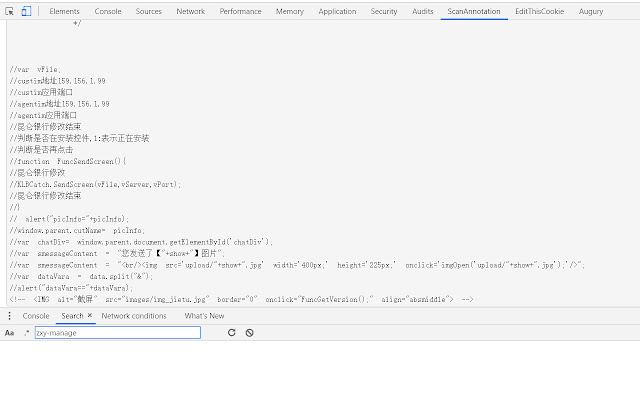Select the drawer Search tab

pyautogui.click(x=72, y=316)
